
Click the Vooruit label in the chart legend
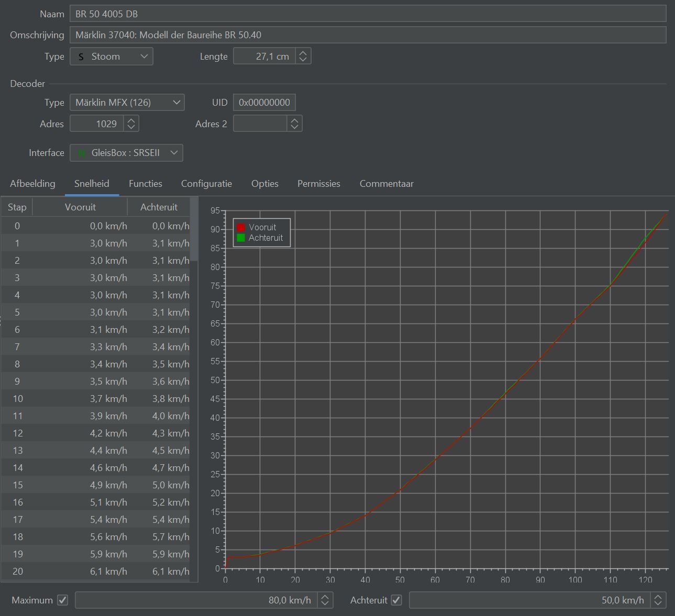point(262,227)
